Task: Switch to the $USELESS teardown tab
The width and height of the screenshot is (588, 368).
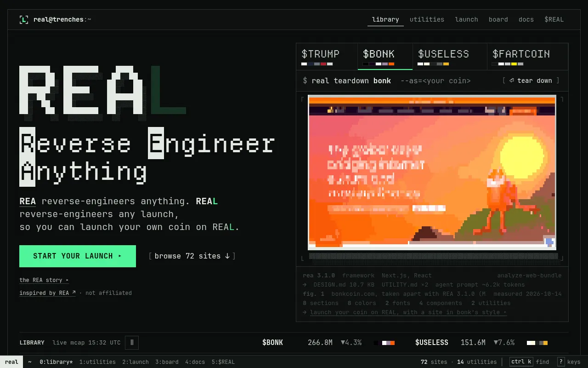Action: [450, 57]
